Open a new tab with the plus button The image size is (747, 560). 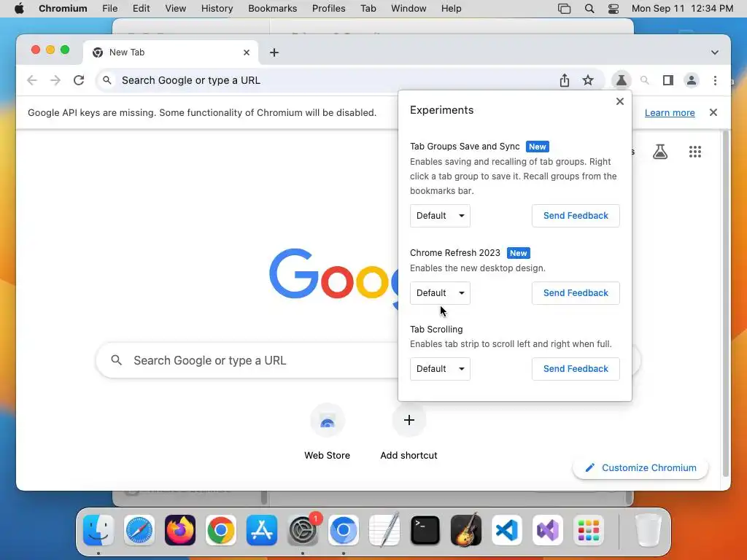(x=274, y=52)
